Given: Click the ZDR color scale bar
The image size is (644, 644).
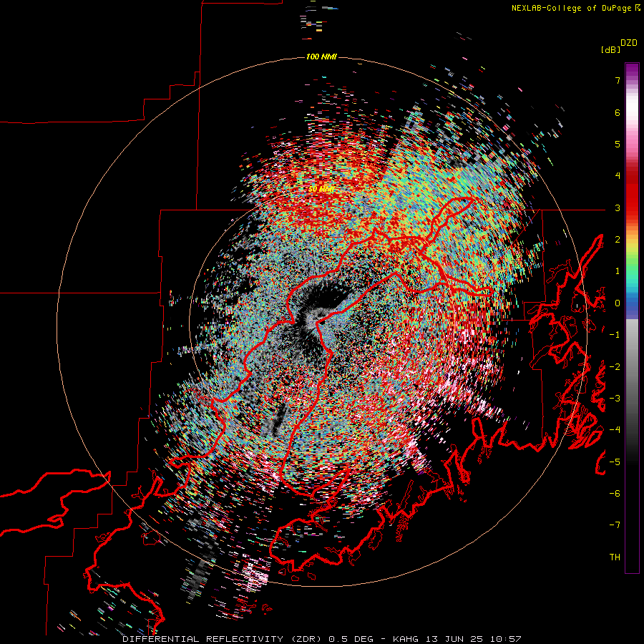Looking at the screenshot, I should 632,318.
